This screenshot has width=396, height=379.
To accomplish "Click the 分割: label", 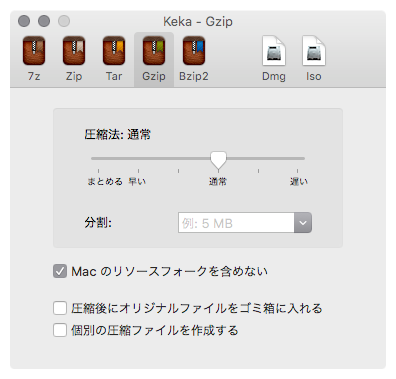I will [x=98, y=222].
